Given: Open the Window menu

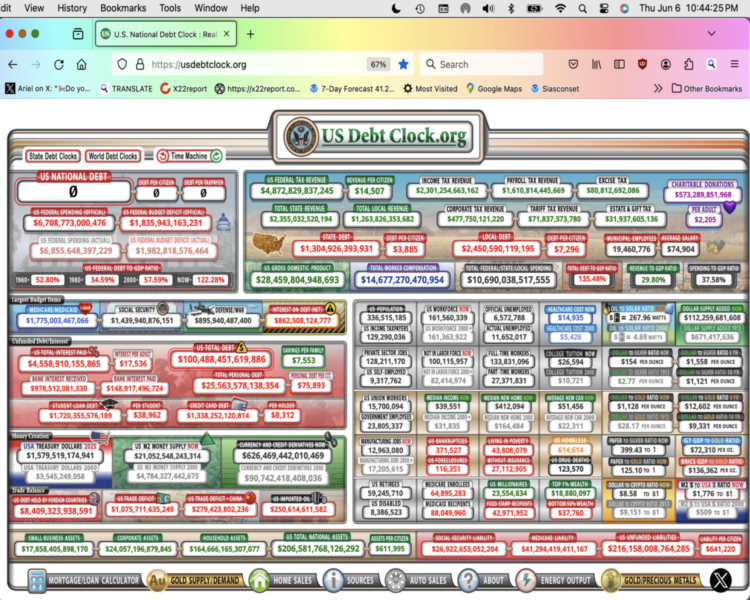Looking at the screenshot, I should [210, 8].
